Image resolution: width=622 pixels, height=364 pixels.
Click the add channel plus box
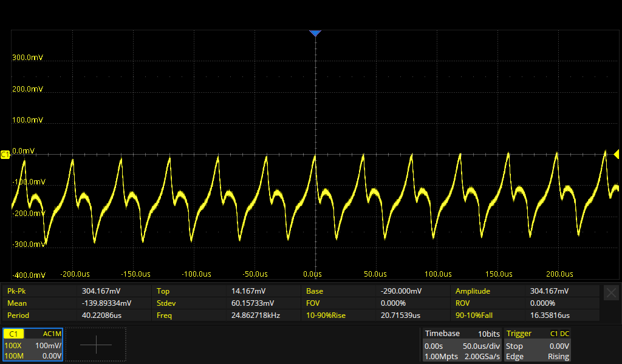pyautogui.click(x=96, y=345)
